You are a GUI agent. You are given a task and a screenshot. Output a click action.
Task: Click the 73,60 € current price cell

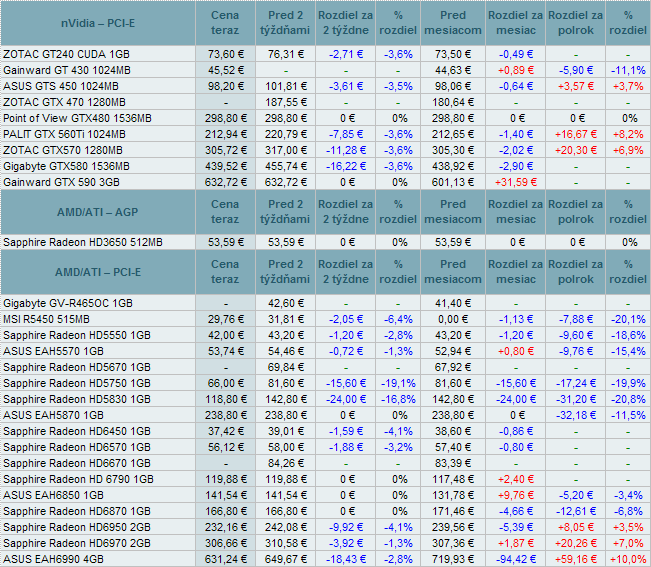coord(226,54)
